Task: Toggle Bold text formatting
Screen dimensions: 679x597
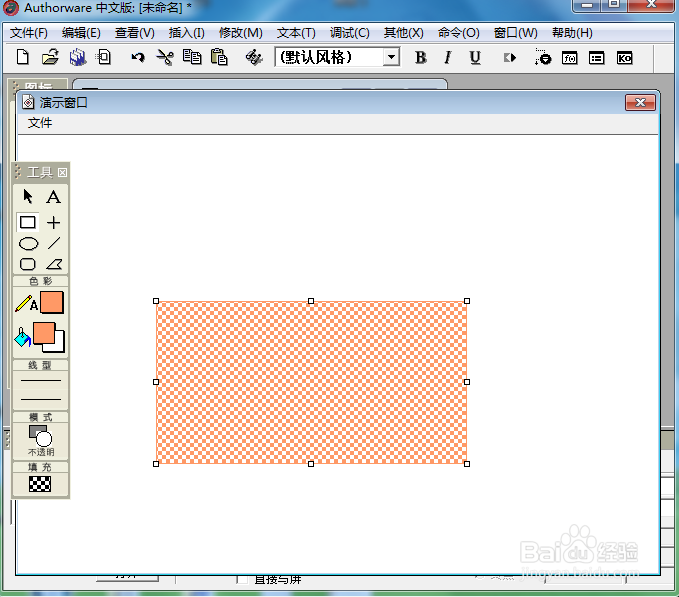Action: pos(420,57)
